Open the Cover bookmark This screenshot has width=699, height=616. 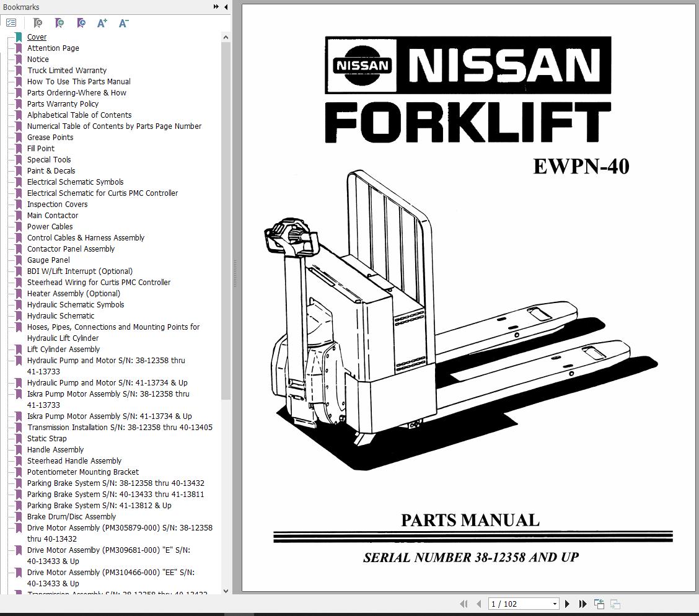coord(37,37)
